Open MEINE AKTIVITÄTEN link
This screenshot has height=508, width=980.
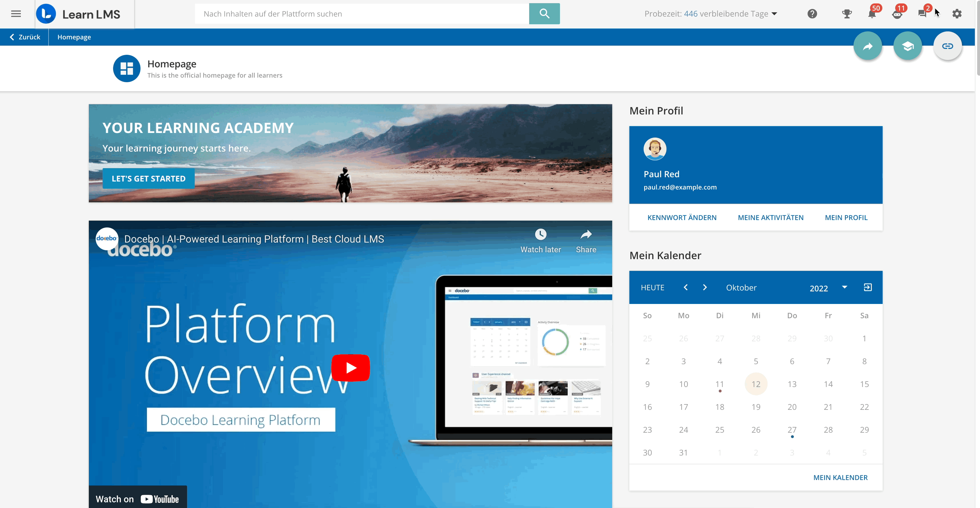(x=770, y=217)
